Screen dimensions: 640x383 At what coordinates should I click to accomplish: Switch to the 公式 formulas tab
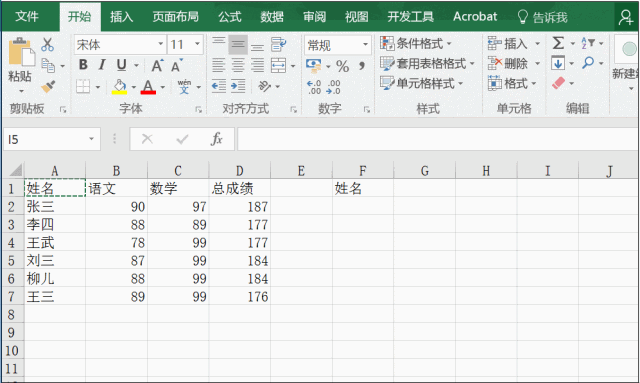[230, 17]
